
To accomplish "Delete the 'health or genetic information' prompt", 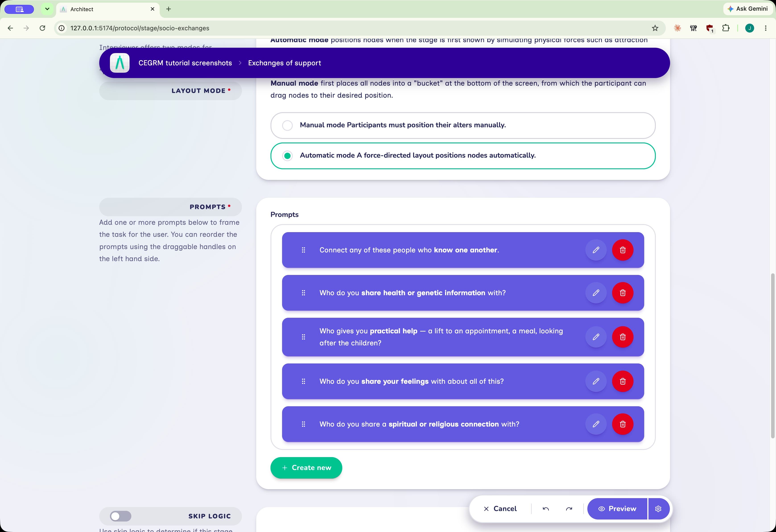I will click(x=622, y=293).
